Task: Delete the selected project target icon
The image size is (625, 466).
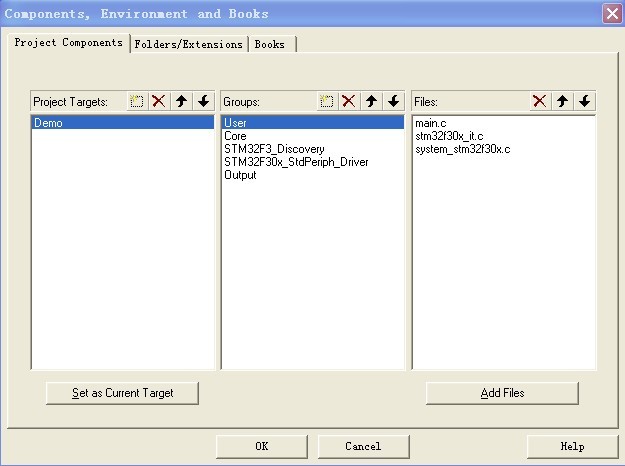Action: pos(158,101)
